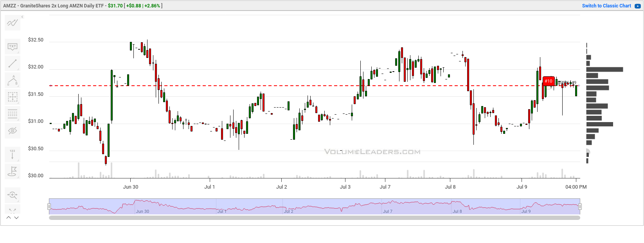Select the trend line drawing tool

[x=13, y=63]
